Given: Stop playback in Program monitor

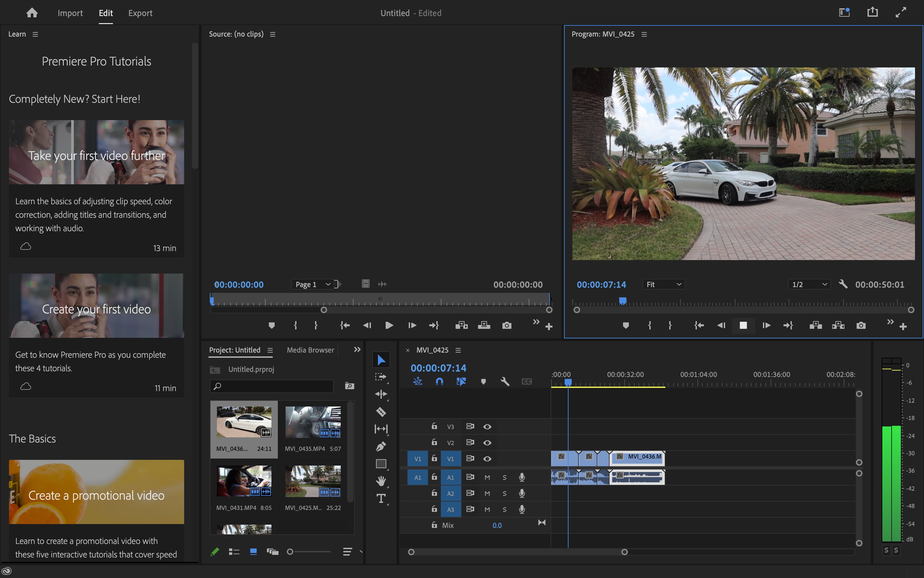Looking at the screenshot, I should pyautogui.click(x=743, y=325).
